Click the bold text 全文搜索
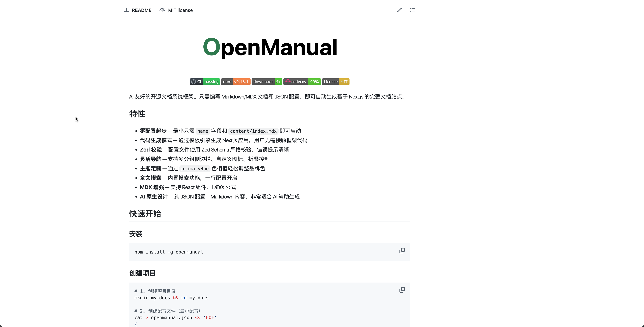Screen dimensions: 644x327 [x=151, y=178]
